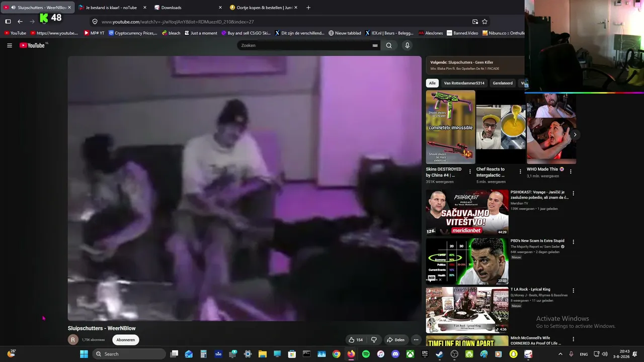Open the YouTube guide hamburger menu
Image resolution: width=644 pixels, height=362 pixels.
tap(10, 45)
